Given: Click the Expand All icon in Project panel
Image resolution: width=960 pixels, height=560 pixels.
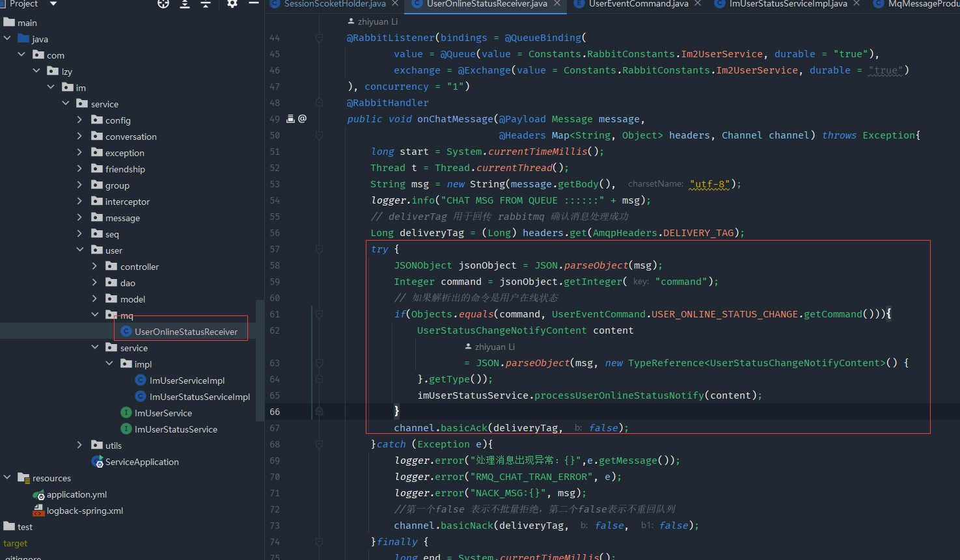Looking at the screenshot, I should 185,4.
